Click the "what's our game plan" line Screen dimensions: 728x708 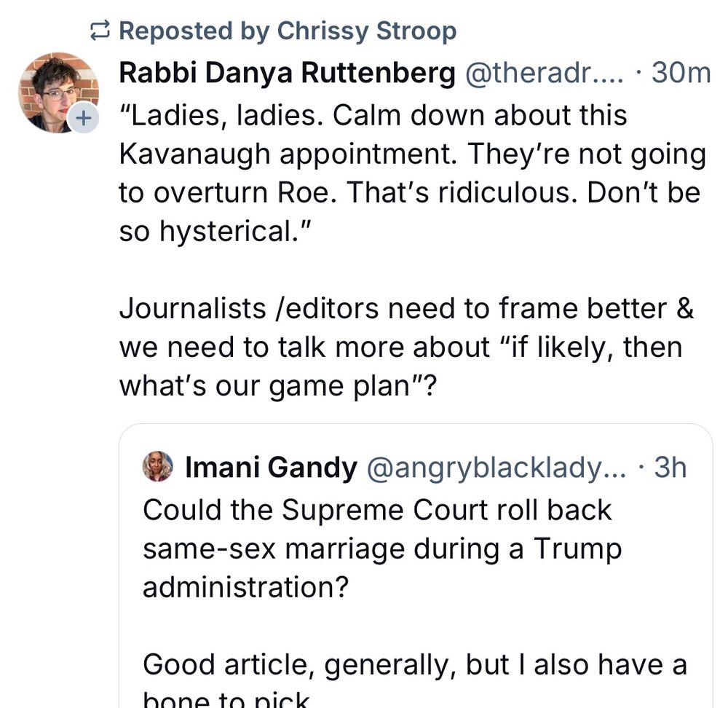277,386
